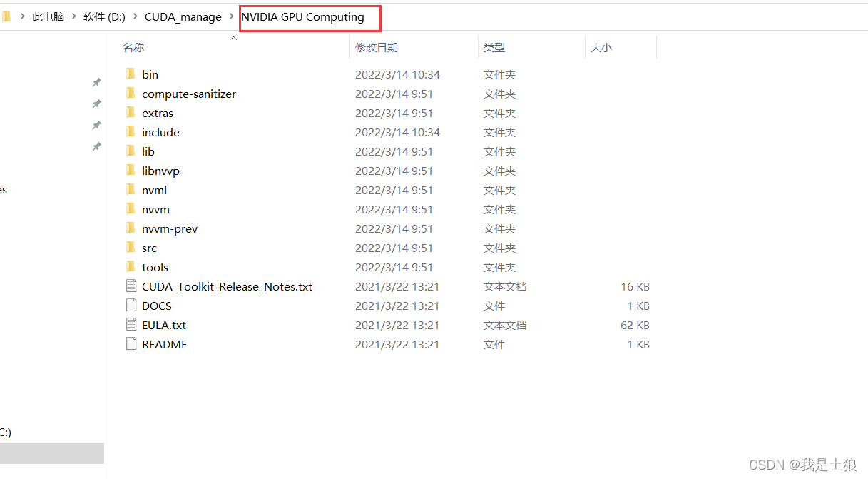The image size is (868, 479).
Task: Click the third pin icon in navigation pane
Action: (x=96, y=126)
